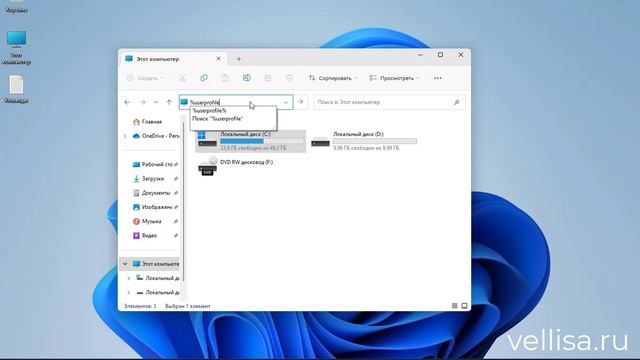Select Local Disk (C:) drive icon
This screenshot has width=640, height=360.
tap(207, 140)
